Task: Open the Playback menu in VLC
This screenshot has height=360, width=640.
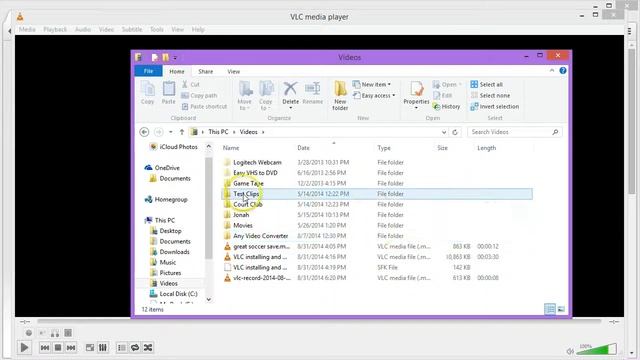Action: click(x=55, y=29)
